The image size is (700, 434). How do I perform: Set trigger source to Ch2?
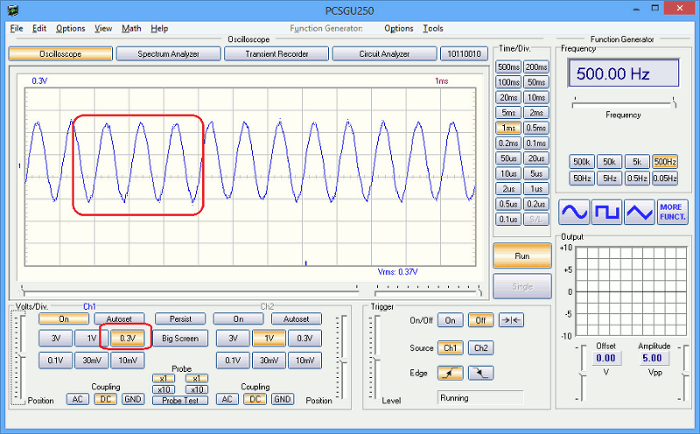pyautogui.click(x=481, y=348)
